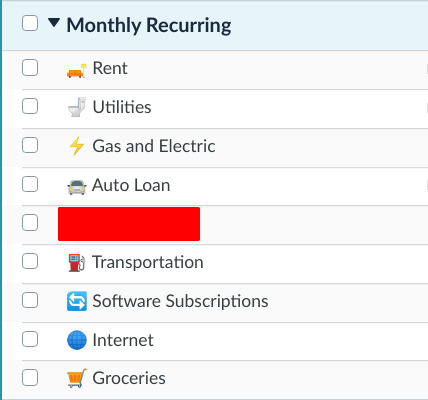Click the globe icon beside Internet
428x400 pixels.
tap(77, 340)
